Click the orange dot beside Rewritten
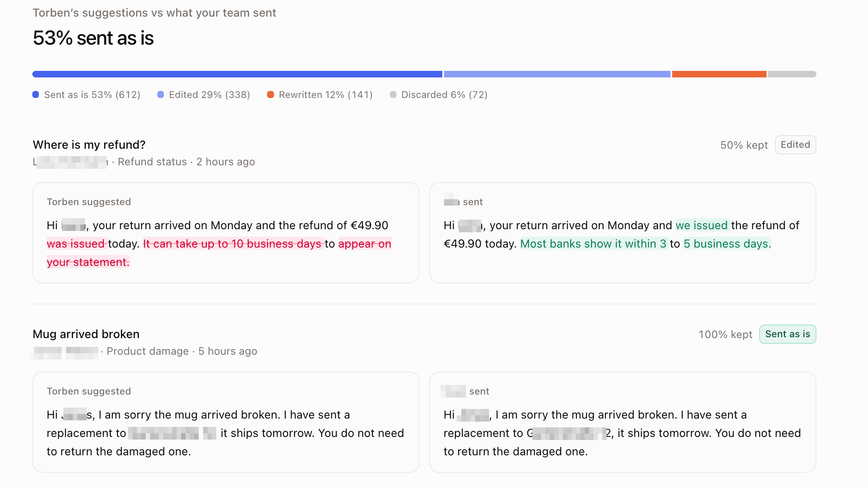 pos(271,94)
